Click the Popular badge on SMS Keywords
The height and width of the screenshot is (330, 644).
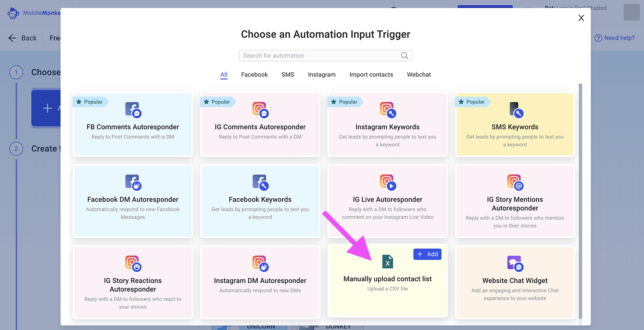(473, 102)
